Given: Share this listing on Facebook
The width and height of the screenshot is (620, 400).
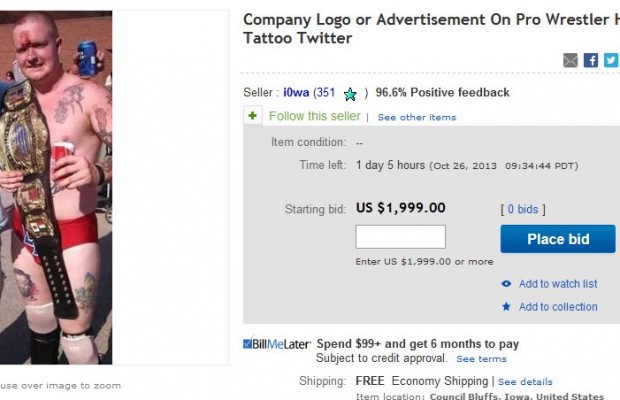Looking at the screenshot, I should point(591,60).
